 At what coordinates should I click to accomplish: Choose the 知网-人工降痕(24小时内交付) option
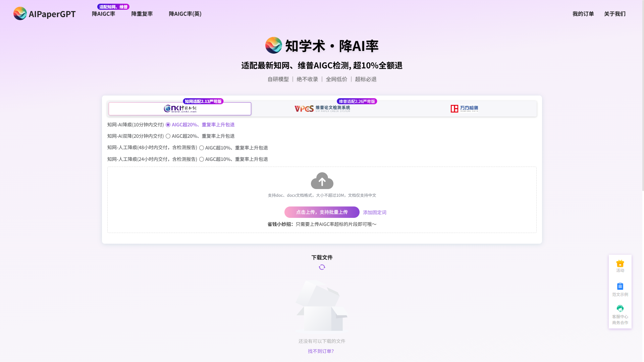pos(202,159)
